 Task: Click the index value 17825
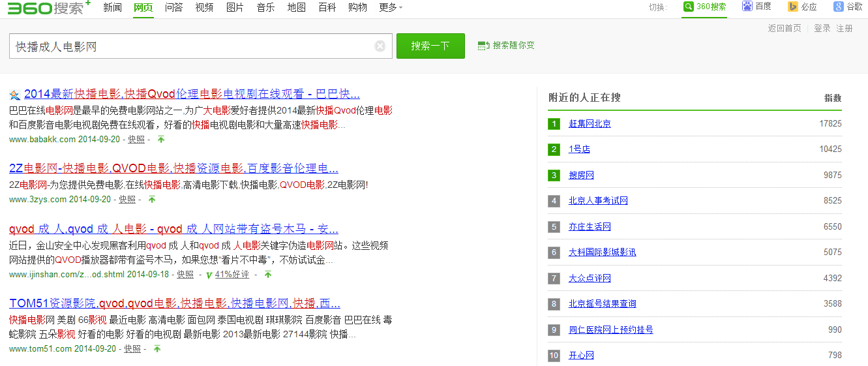pos(830,123)
